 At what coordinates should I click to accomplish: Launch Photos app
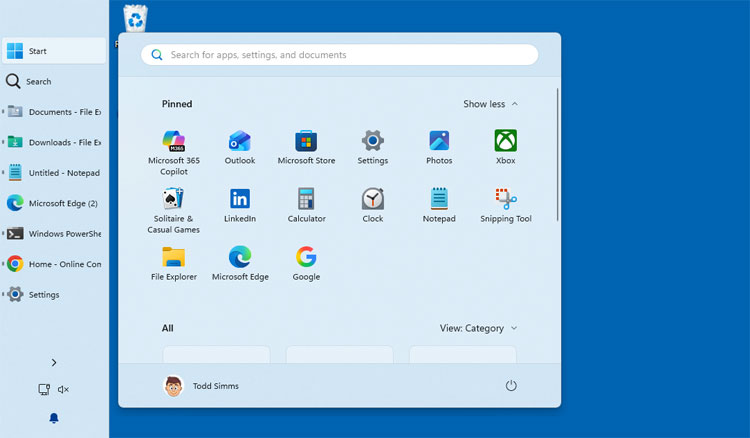pyautogui.click(x=439, y=147)
